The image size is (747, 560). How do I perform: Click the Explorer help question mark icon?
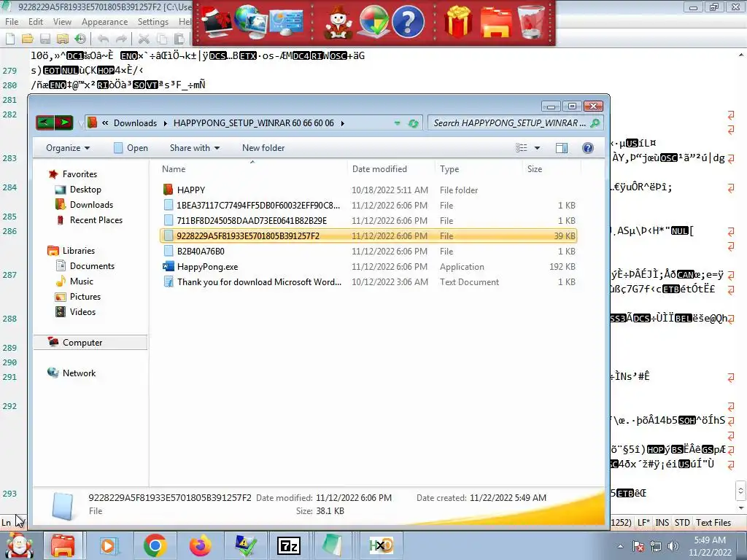pos(588,148)
